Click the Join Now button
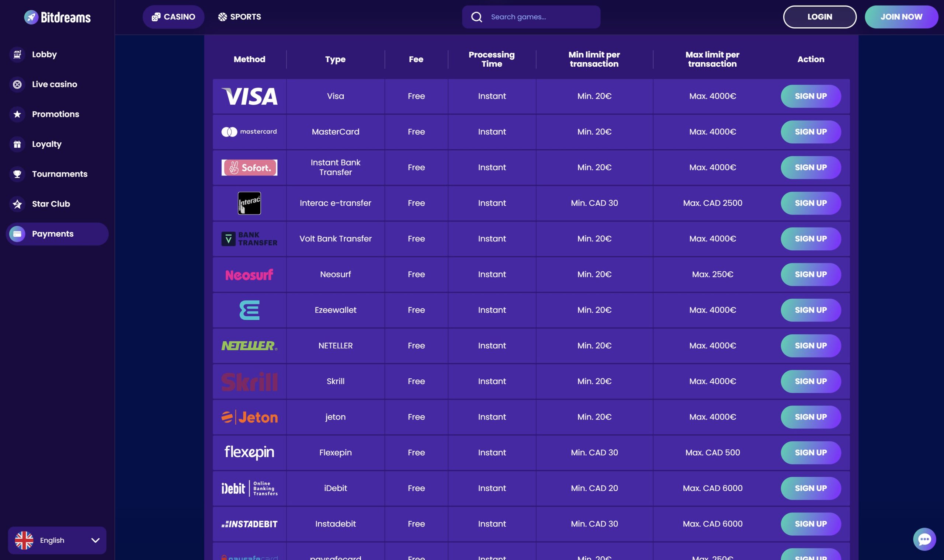944x560 pixels. tap(901, 17)
